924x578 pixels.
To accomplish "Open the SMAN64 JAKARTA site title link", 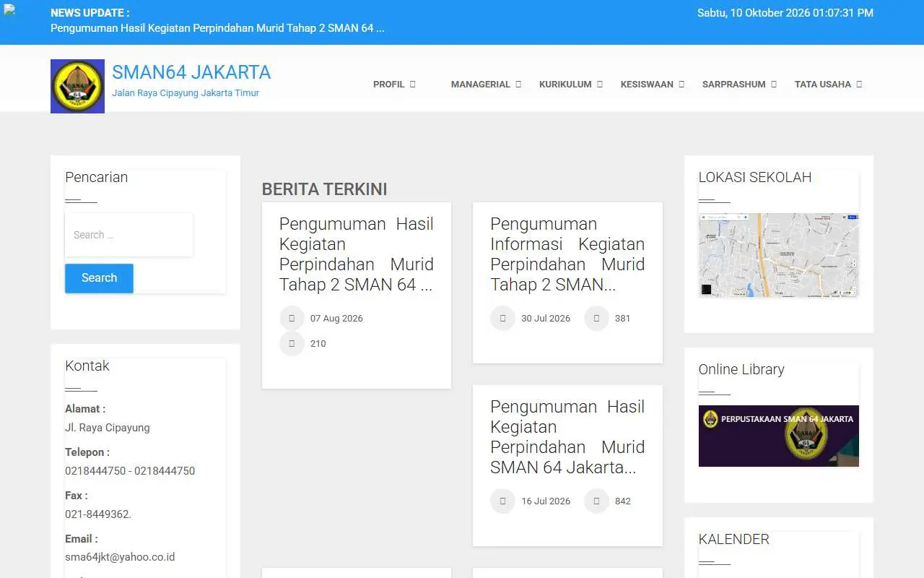I will tap(191, 72).
